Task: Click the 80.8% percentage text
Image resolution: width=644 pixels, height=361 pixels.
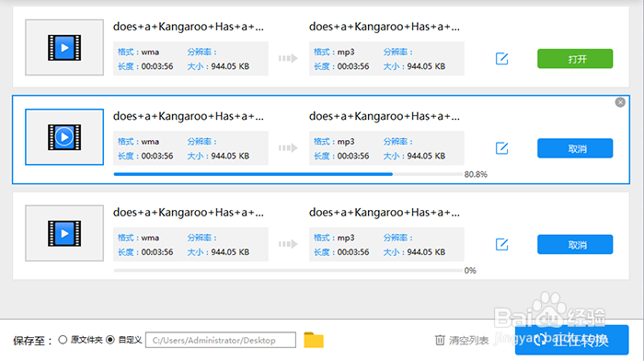Action: [x=476, y=174]
